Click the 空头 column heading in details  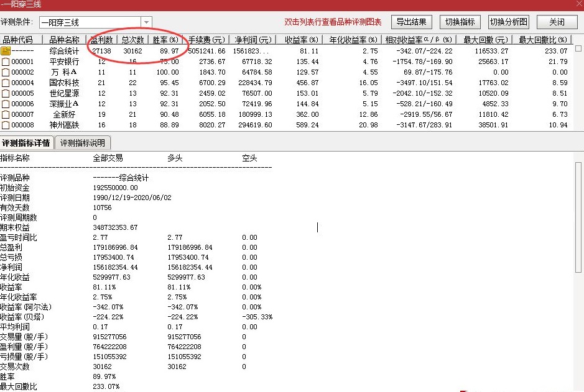pyautogui.click(x=249, y=158)
